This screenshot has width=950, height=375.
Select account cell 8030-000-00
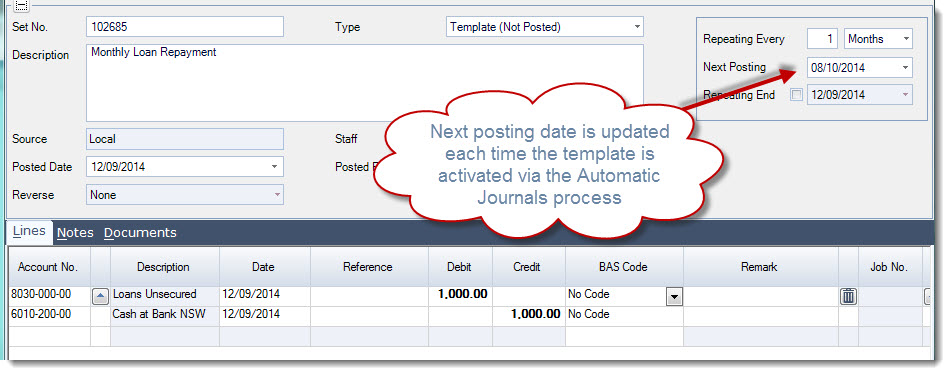click(49, 296)
